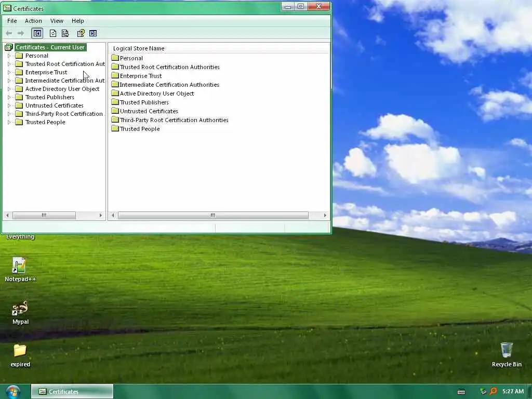
Task: Click Trusted Publishers folder icon in the tree
Action: click(19, 97)
